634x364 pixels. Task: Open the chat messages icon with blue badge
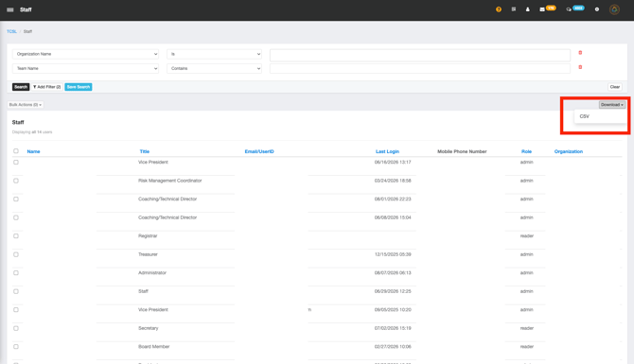(569, 9)
